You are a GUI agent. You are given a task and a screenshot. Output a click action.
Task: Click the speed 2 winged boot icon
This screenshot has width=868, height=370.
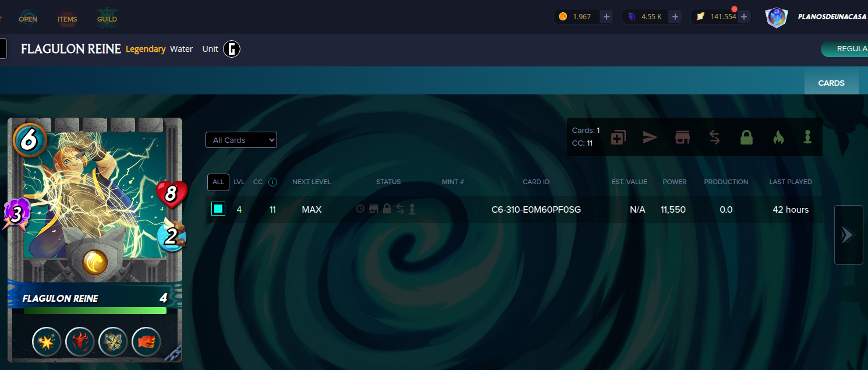(x=171, y=235)
